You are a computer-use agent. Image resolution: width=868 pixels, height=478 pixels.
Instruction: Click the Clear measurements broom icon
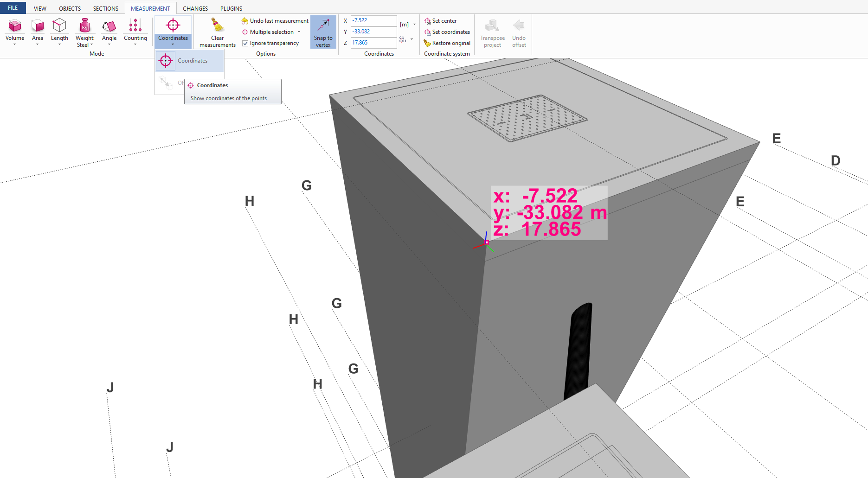pos(217,25)
